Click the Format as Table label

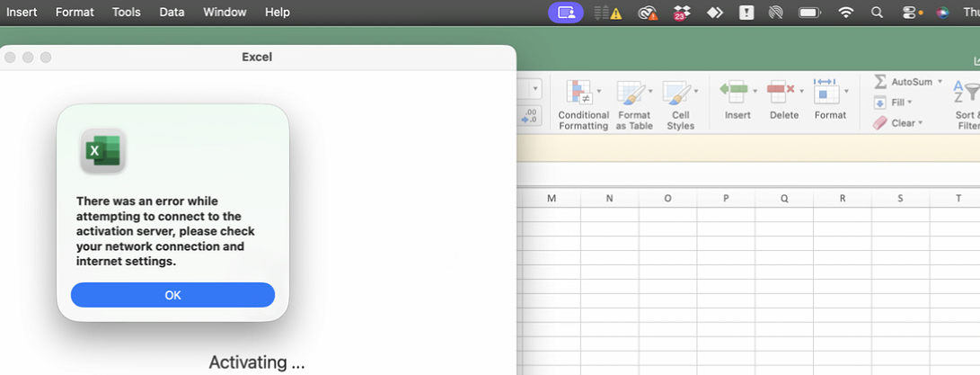click(x=634, y=121)
